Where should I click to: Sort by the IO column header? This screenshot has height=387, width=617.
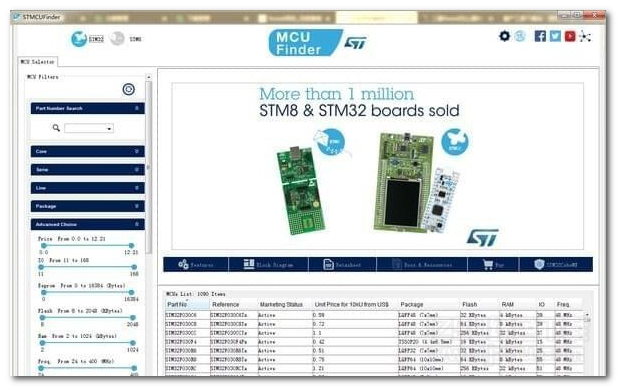click(545, 304)
